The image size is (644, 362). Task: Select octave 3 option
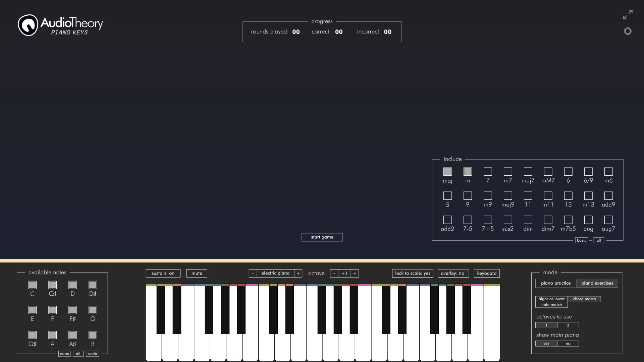(x=568, y=325)
